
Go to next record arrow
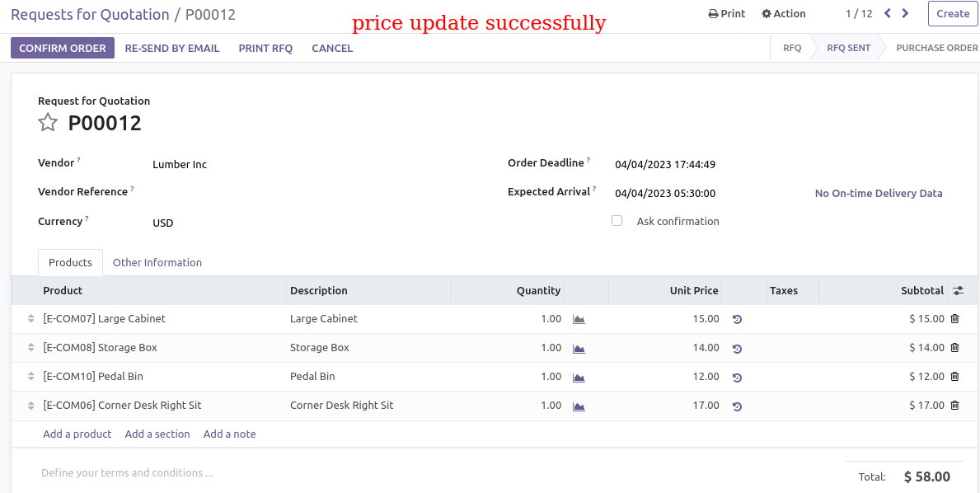(x=905, y=13)
